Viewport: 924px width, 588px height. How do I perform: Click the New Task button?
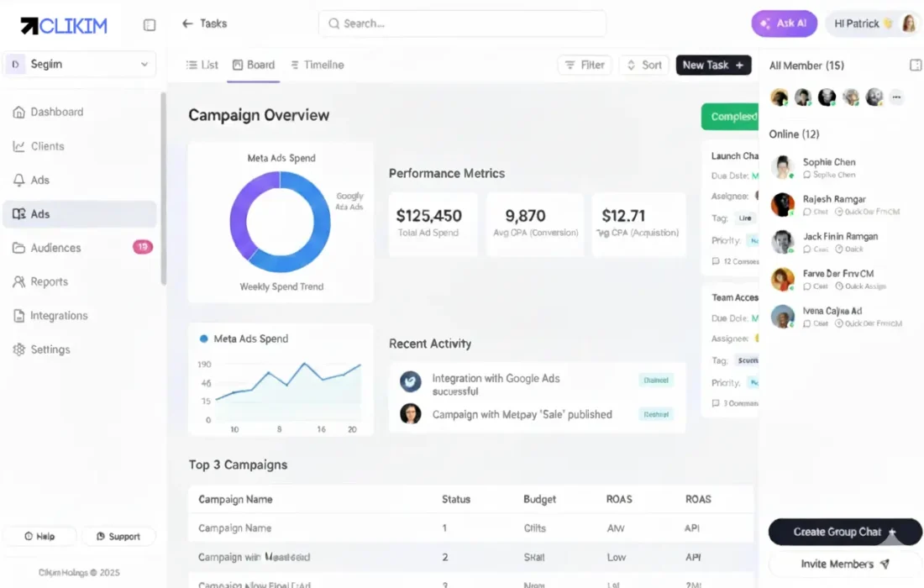(x=713, y=65)
